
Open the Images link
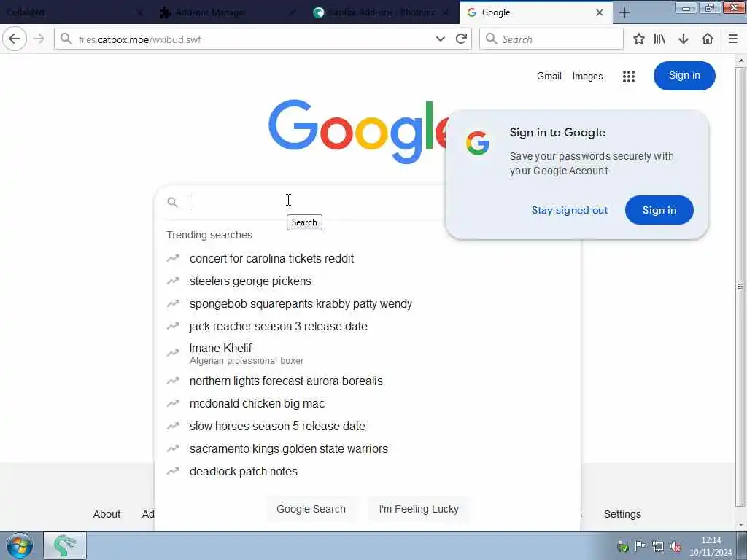coord(587,76)
